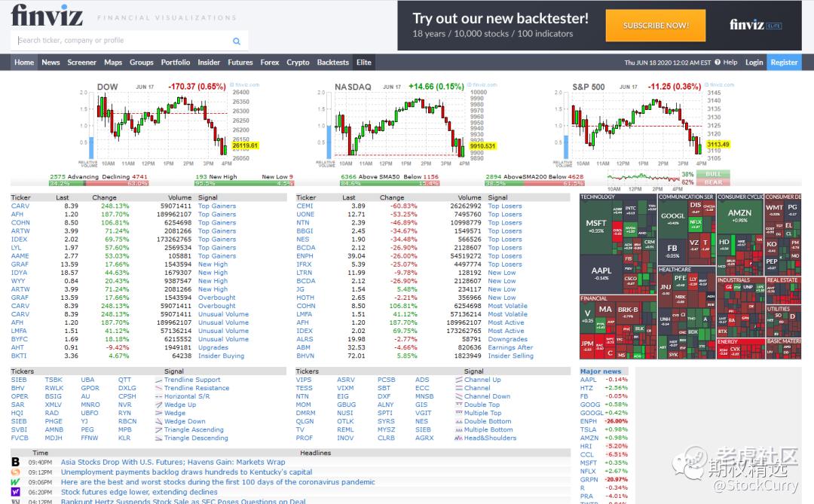Click source icon beside best and worst stocks headline
Viewport: 814px width, 504px height.
point(16,482)
